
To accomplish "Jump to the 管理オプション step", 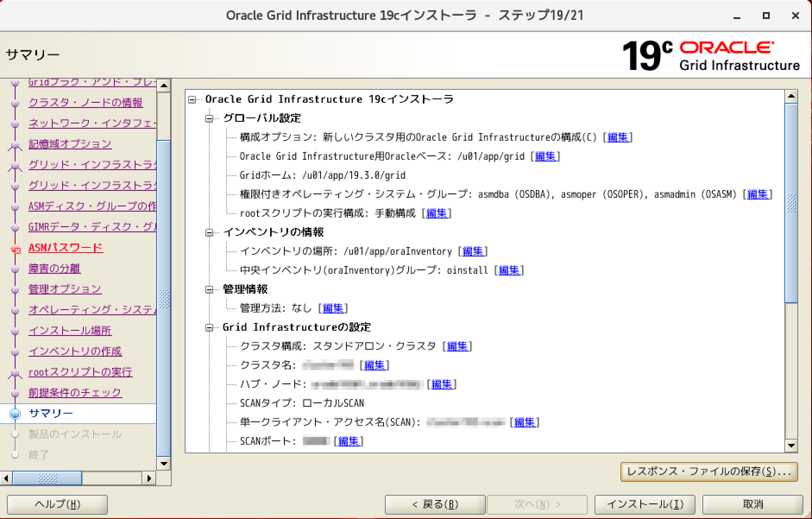I will [x=65, y=289].
